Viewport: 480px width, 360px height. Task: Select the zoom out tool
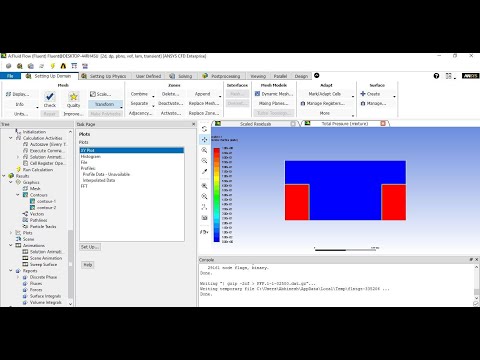click(x=204, y=161)
